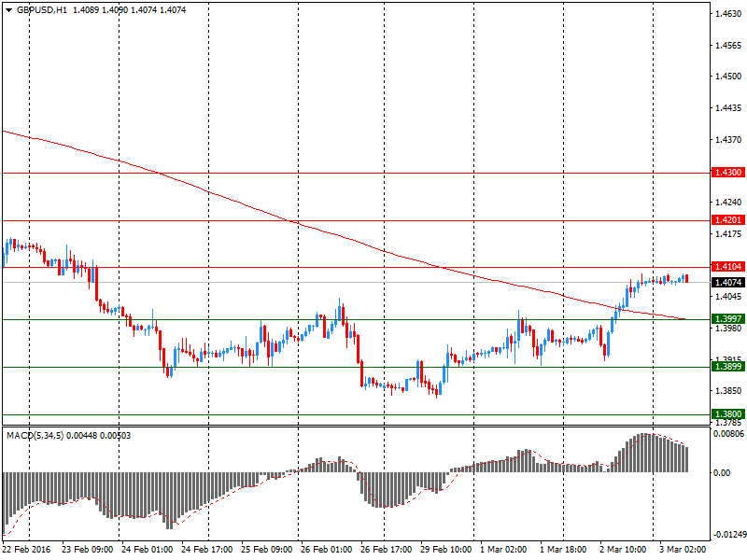Select the 1.4201 red resistance level label
Viewport: 747px width, 560px height.
pos(728,220)
